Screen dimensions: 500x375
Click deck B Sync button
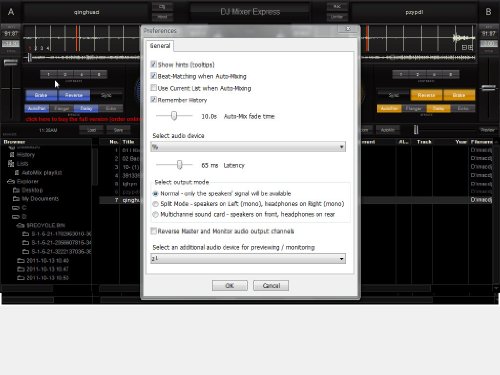[x=394, y=95]
